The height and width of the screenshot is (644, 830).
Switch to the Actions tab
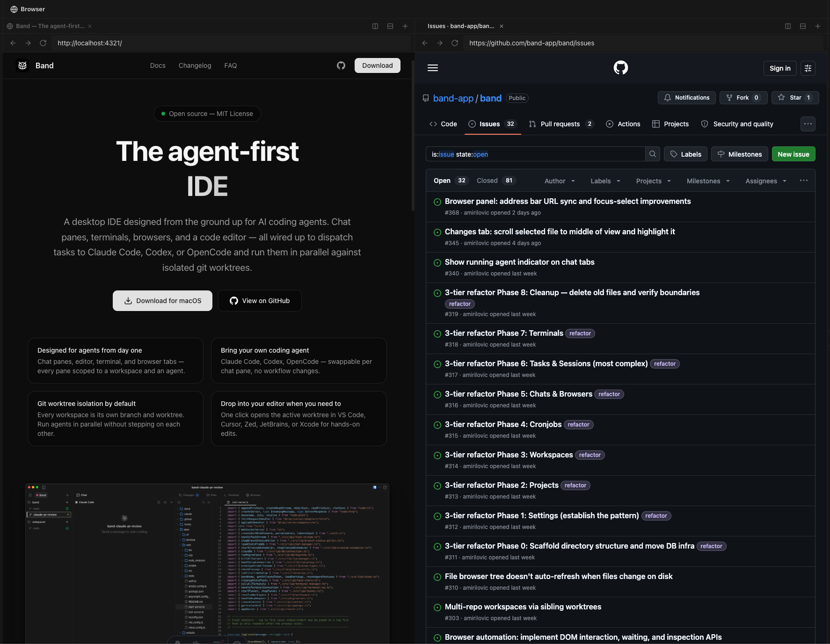623,124
